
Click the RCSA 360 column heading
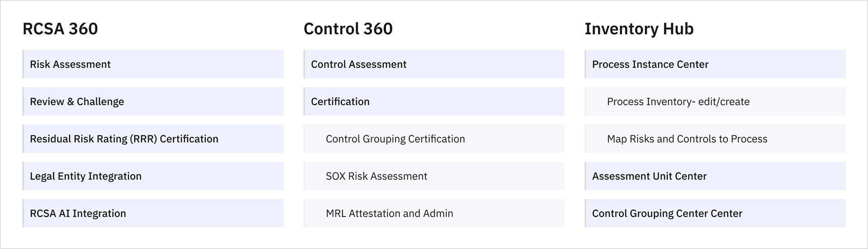[x=60, y=29]
